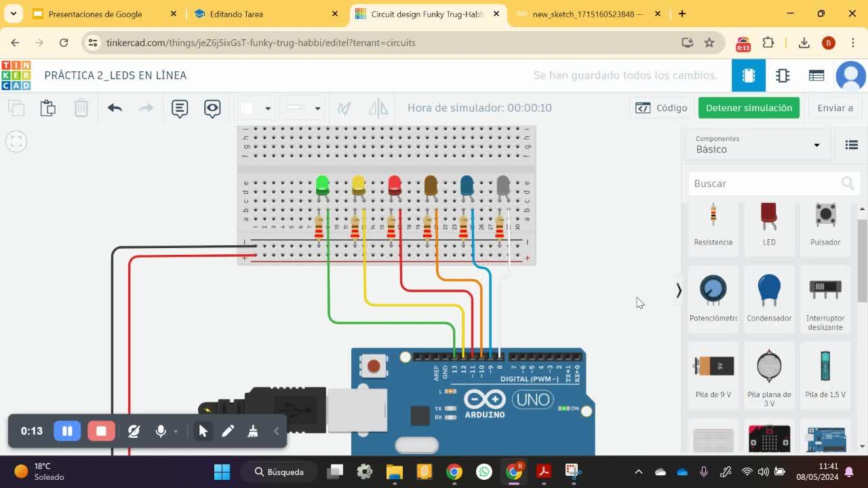Click the Buscar component search field

coord(774,183)
